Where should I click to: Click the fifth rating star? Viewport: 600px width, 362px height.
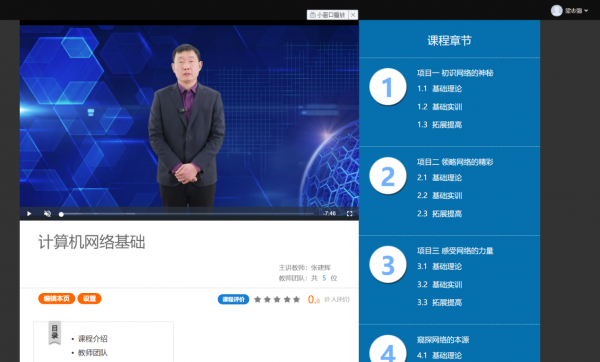coord(297,299)
